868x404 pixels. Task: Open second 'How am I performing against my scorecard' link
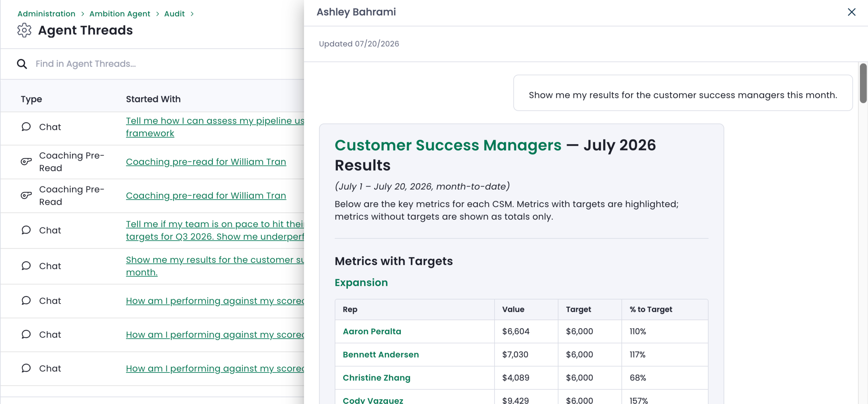pos(215,335)
